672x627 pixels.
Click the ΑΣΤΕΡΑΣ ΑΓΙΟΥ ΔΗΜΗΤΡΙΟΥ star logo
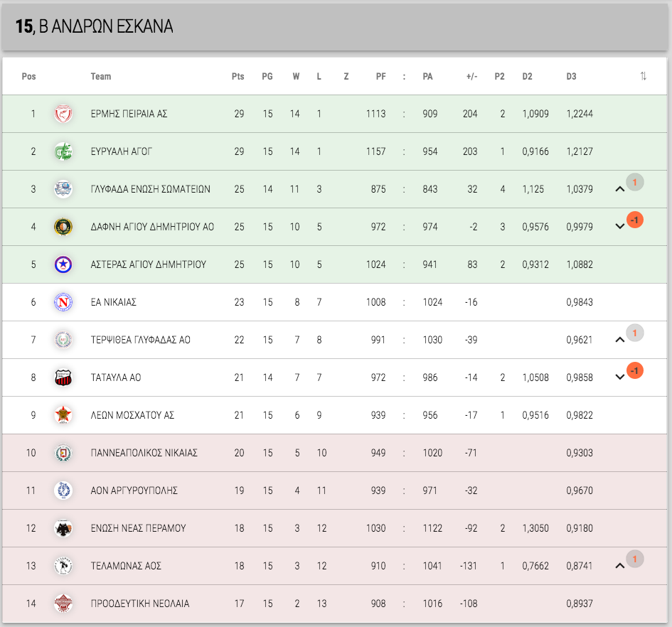tap(63, 264)
